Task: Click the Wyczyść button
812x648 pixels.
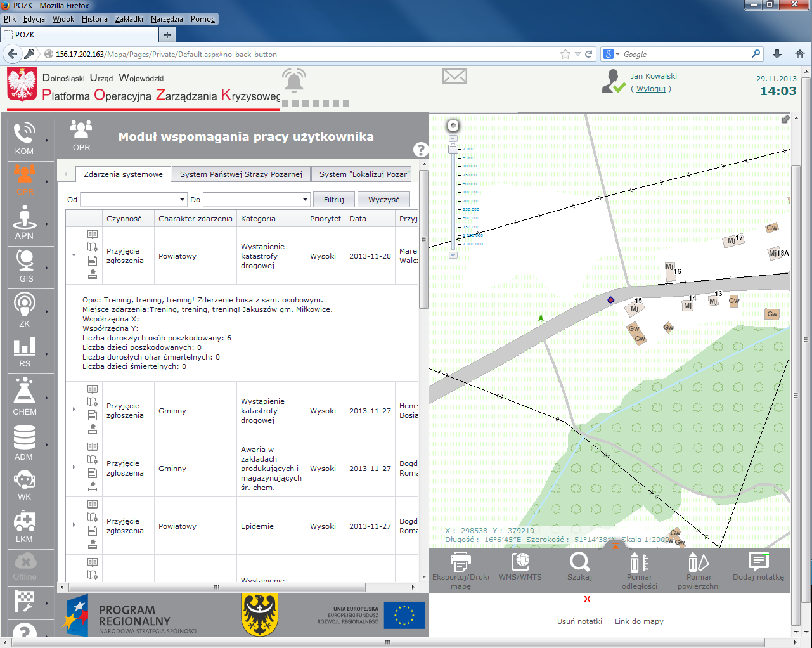Action: 383,200
